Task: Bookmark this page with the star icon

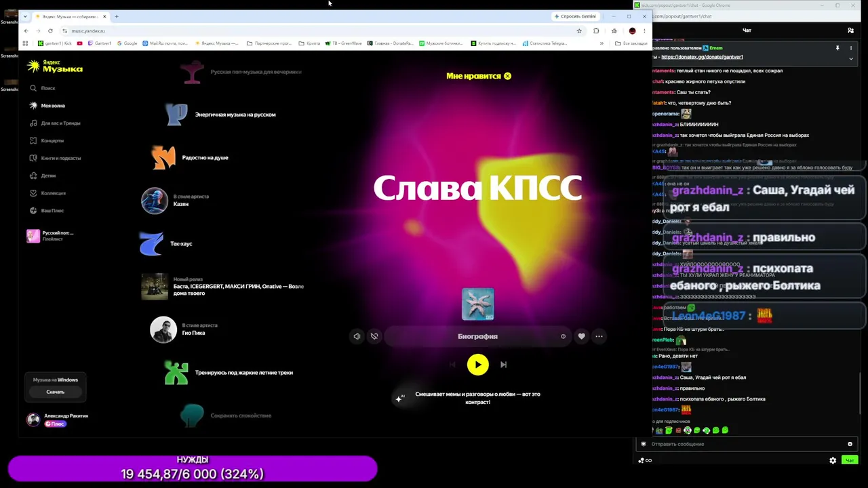Action: click(579, 30)
